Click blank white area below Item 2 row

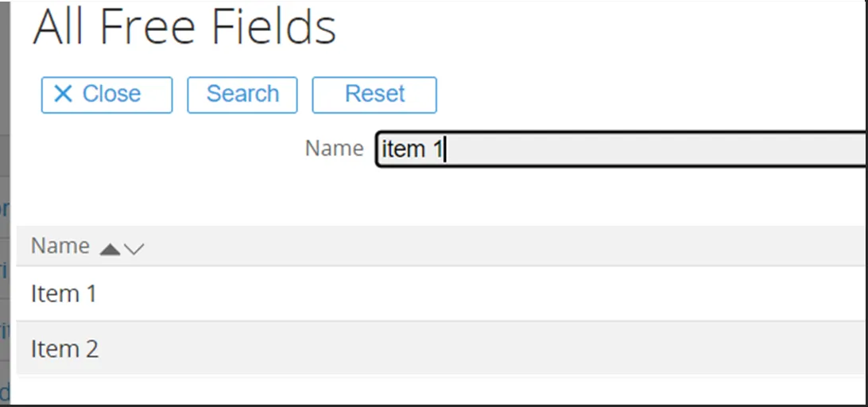(397, 390)
